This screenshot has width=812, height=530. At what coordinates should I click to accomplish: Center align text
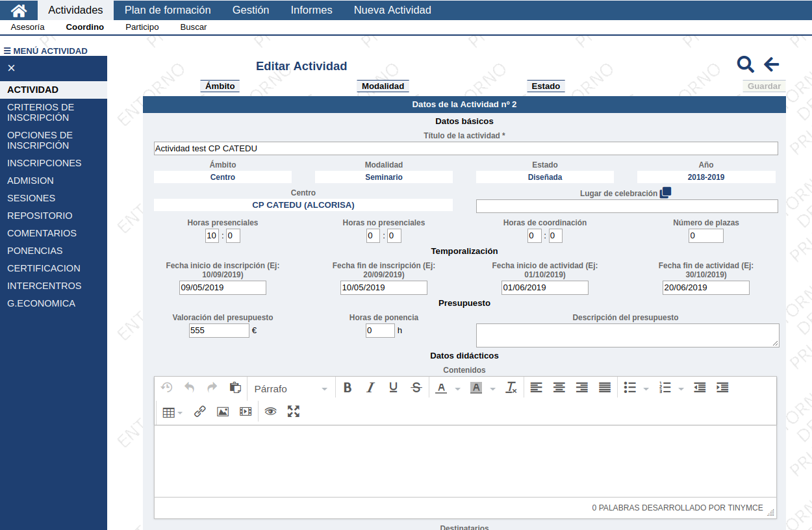[x=559, y=388]
